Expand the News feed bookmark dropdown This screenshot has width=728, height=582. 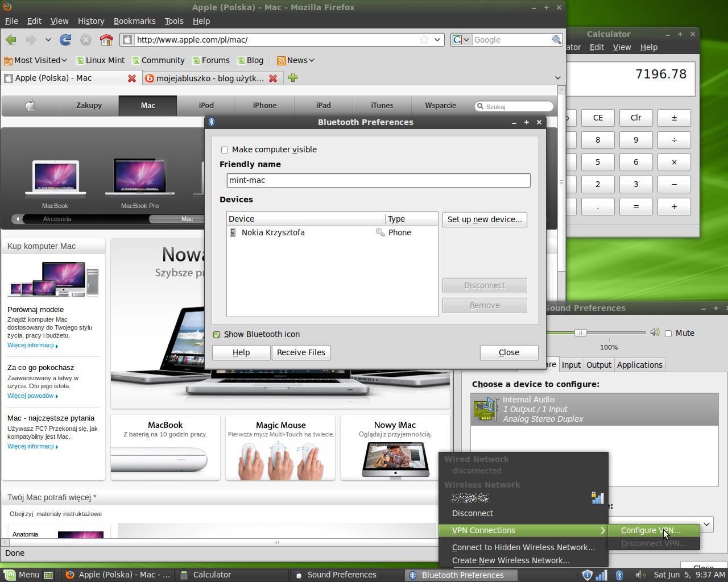click(x=296, y=60)
